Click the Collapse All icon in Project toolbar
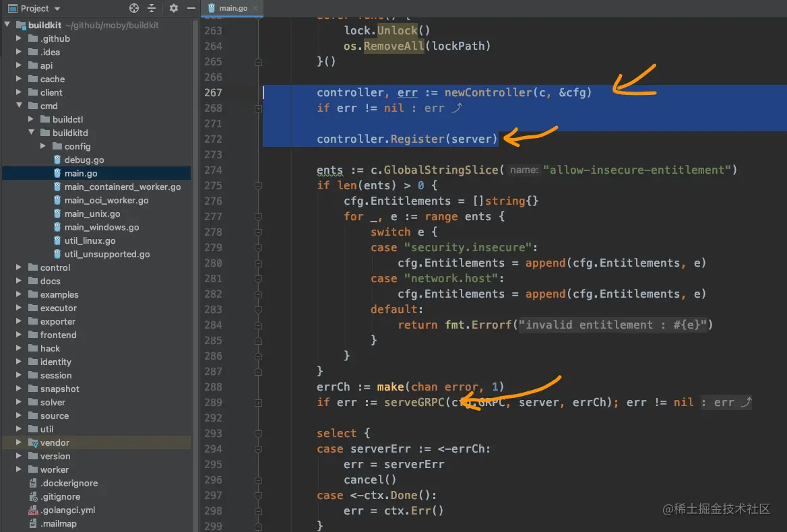 point(152,8)
